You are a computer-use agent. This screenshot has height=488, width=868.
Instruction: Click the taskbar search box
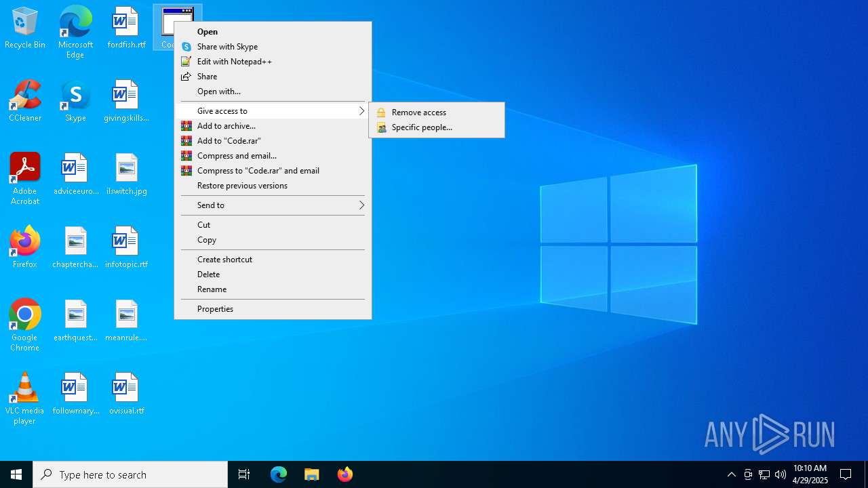(x=130, y=474)
